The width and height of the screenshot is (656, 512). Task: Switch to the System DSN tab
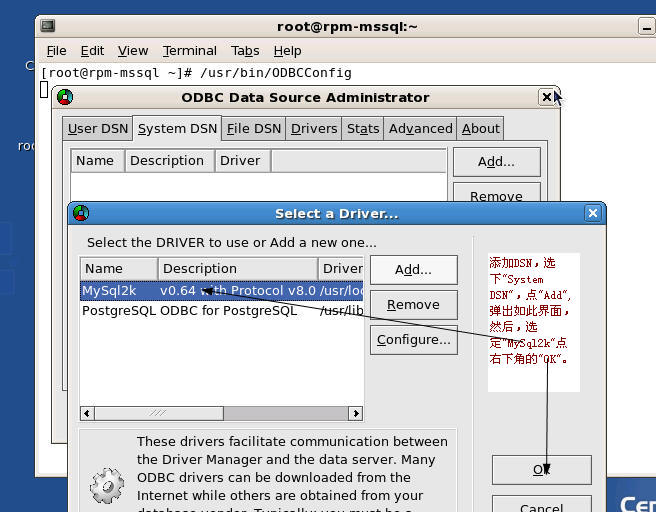(x=177, y=128)
